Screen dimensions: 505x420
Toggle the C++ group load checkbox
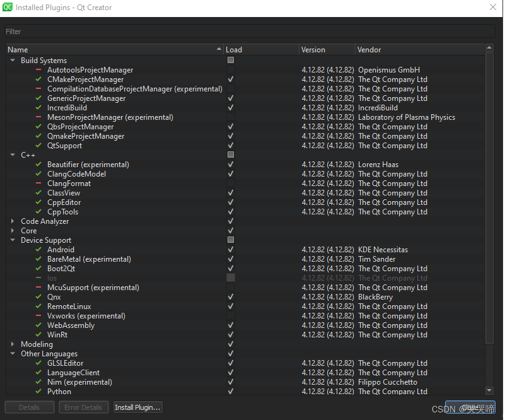(231, 155)
